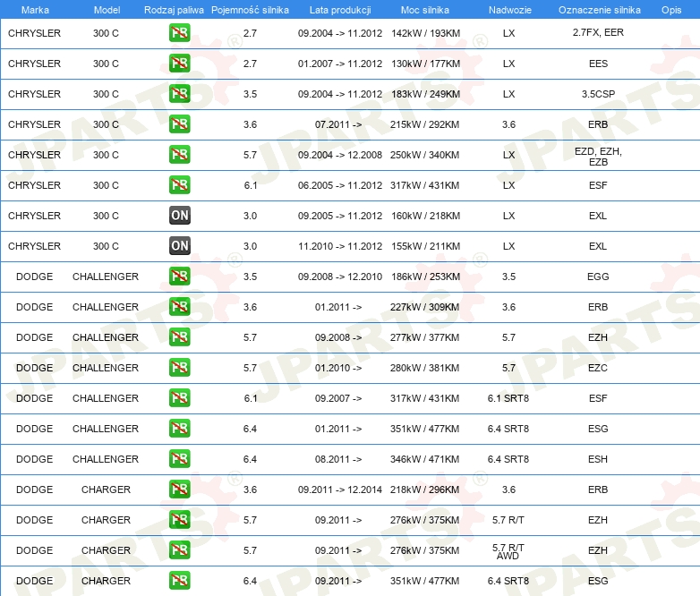Click the diesel ON icon in the 160kW/218KM row

point(180,216)
